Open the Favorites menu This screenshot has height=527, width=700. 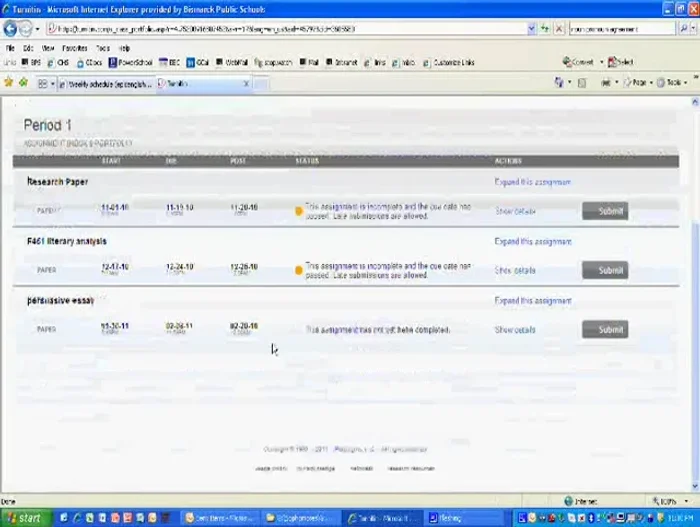(74, 48)
